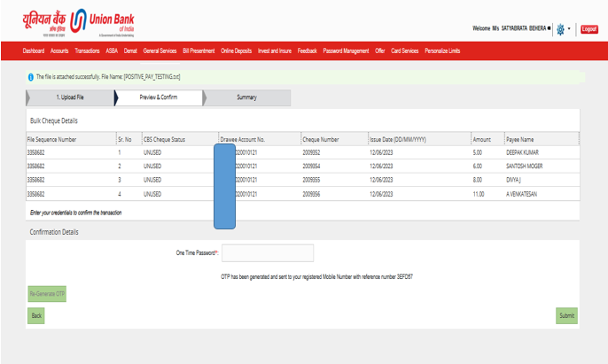Expand dropdown arrow beside settings gear
This screenshot has width=608, height=364.
click(570, 29)
